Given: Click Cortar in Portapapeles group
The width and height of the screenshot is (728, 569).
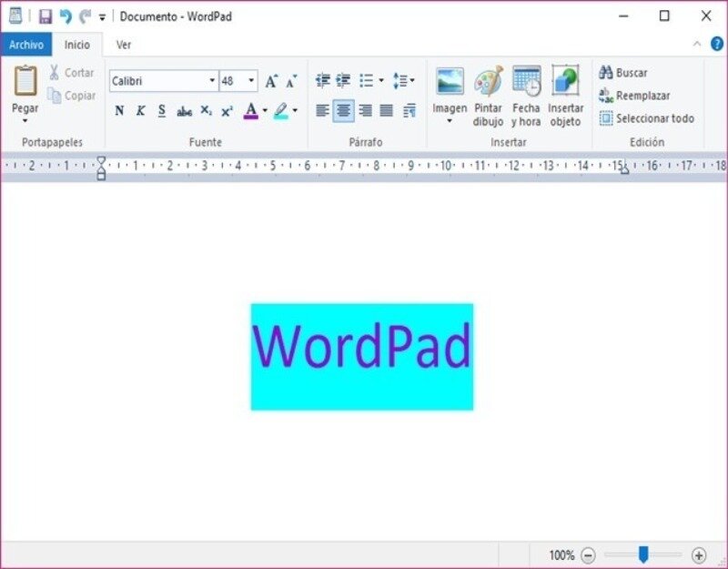Looking at the screenshot, I should click(x=72, y=73).
